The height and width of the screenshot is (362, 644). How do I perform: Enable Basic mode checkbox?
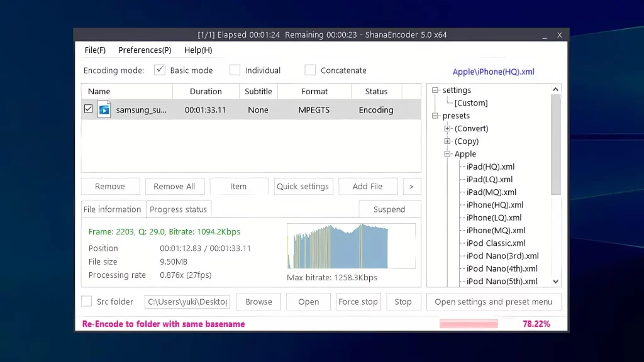coord(160,70)
